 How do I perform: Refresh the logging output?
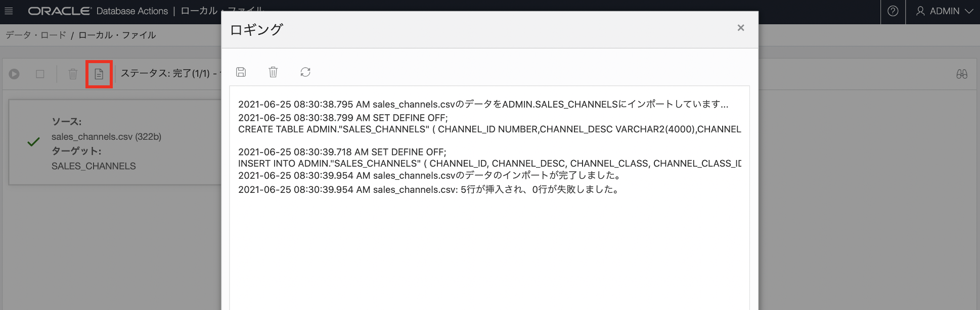coord(305,72)
